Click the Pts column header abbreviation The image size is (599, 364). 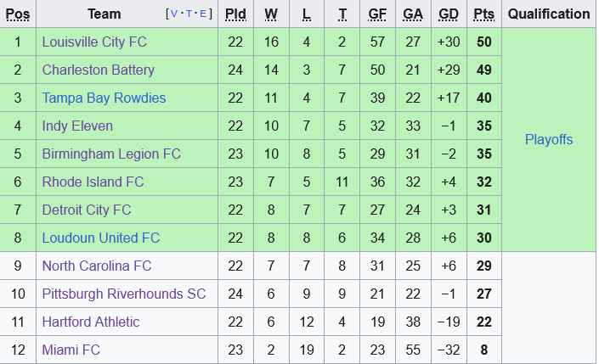(483, 14)
